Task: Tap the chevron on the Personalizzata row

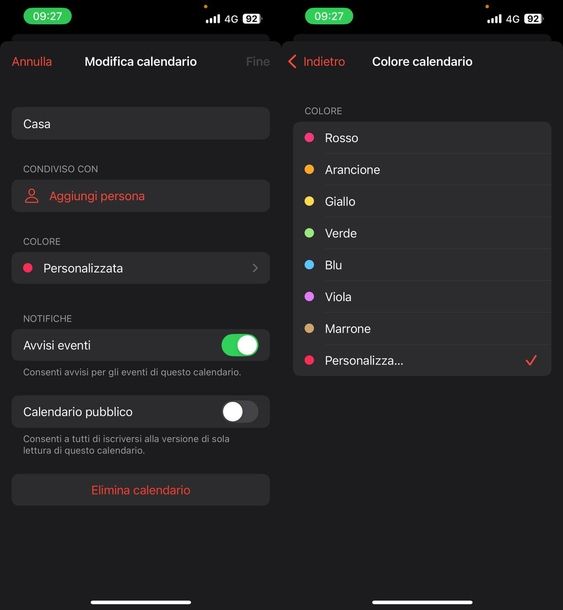Action: point(255,268)
